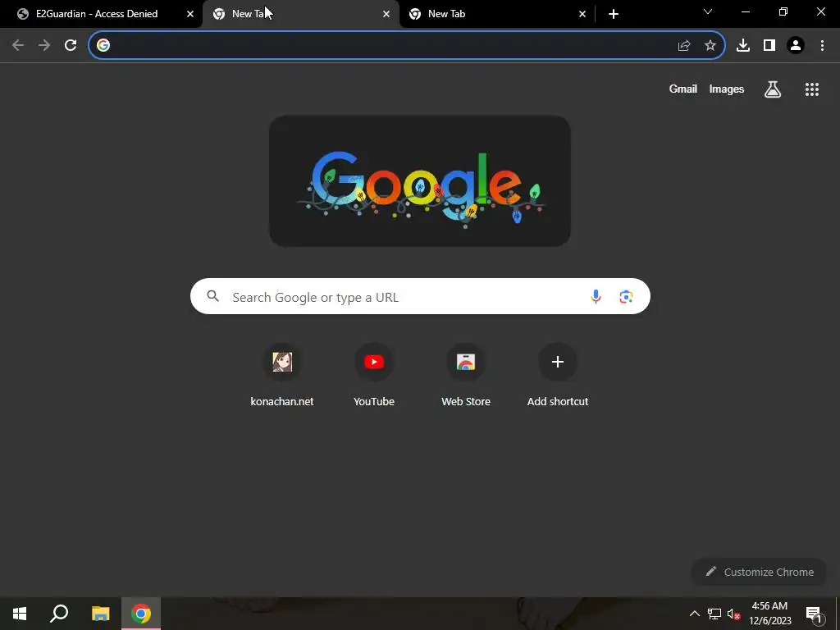
Task: Go forward using the forward arrow
Action: pos(44,46)
